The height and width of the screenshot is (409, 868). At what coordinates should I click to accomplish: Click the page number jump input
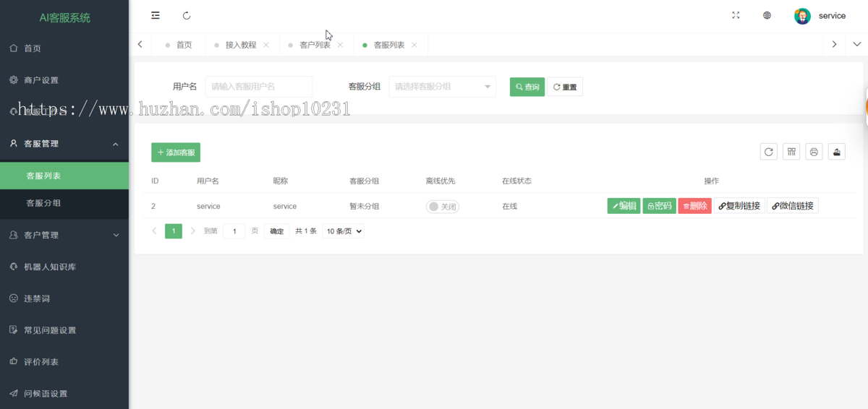click(234, 231)
